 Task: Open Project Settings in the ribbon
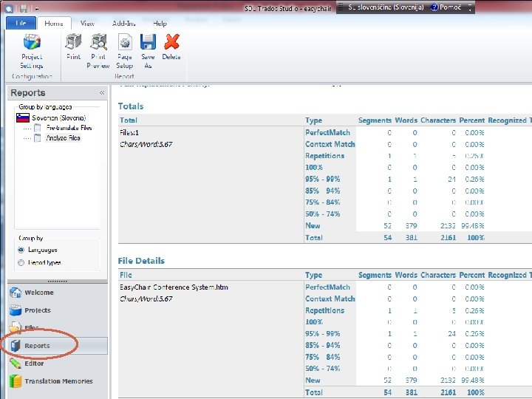(32, 51)
